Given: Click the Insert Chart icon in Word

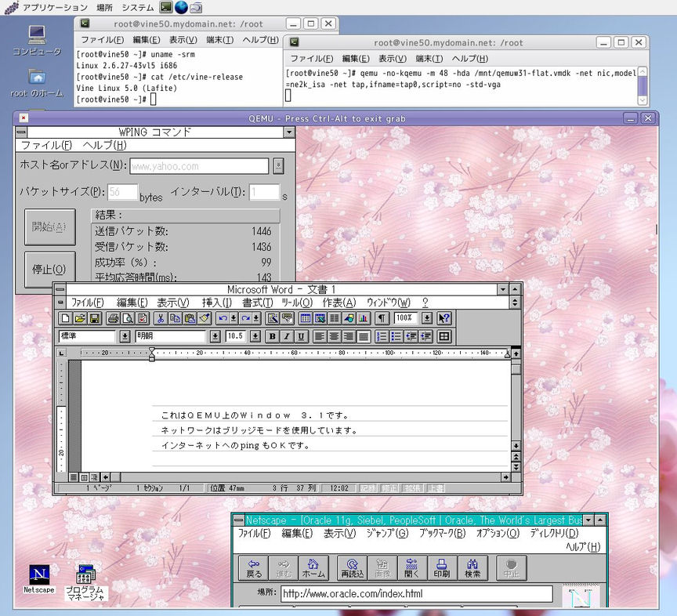Looking at the screenshot, I should [364, 318].
